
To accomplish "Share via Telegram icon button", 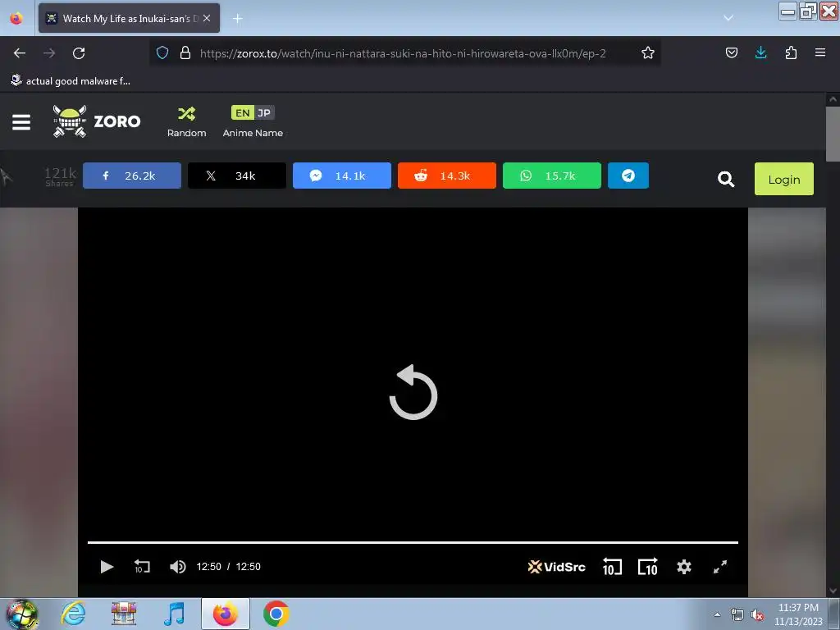I will pyautogui.click(x=628, y=176).
